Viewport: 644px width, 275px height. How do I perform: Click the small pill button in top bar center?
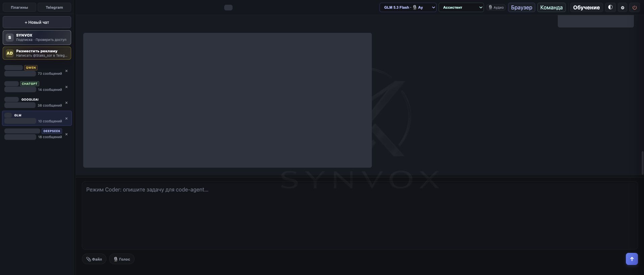click(x=228, y=7)
